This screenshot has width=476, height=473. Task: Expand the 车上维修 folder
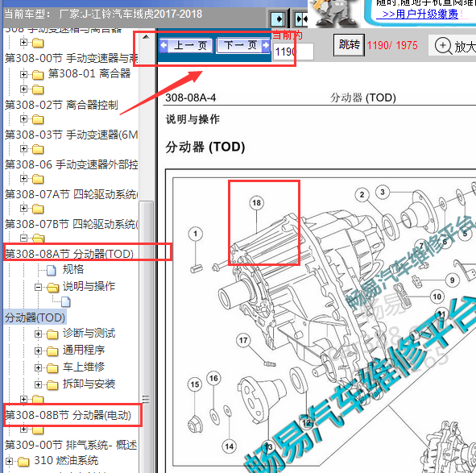[38, 367]
